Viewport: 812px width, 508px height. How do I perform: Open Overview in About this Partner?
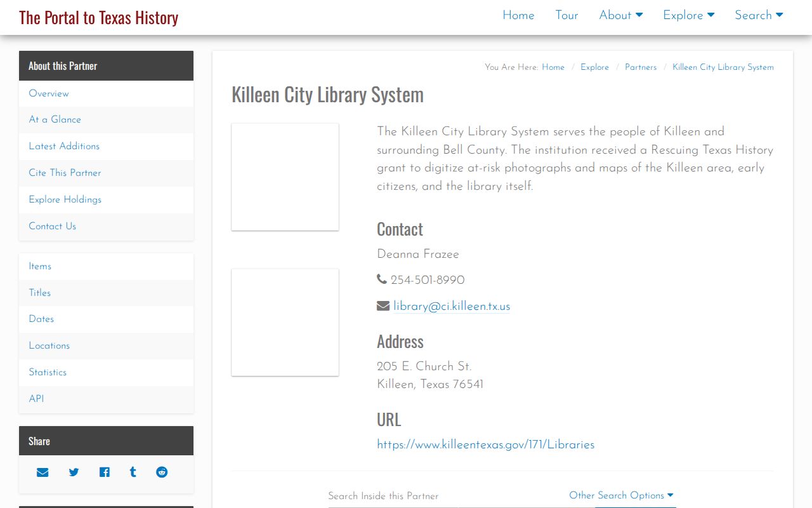106,93
